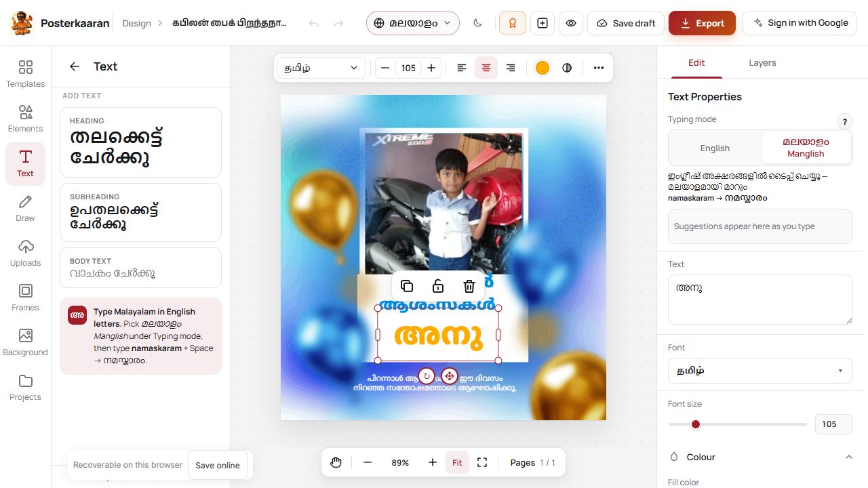Toggle the opacity contrast control
868x488 pixels.
click(x=567, y=68)
